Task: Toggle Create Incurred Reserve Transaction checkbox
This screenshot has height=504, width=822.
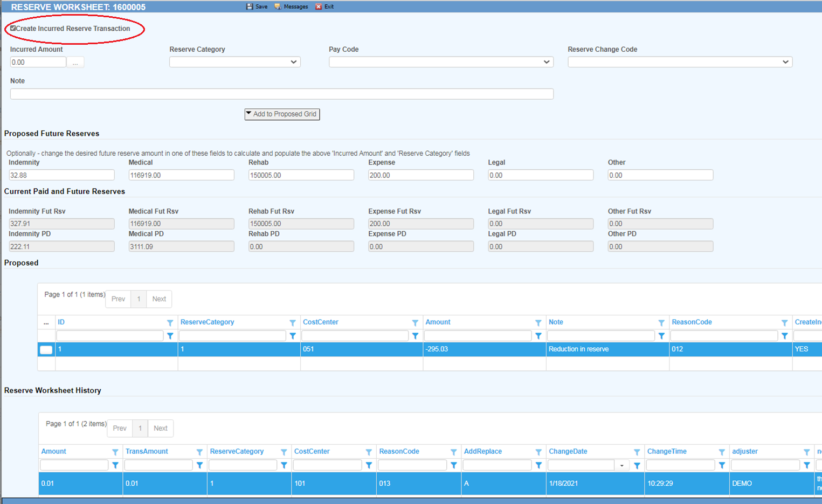Action: click(13, 29)
